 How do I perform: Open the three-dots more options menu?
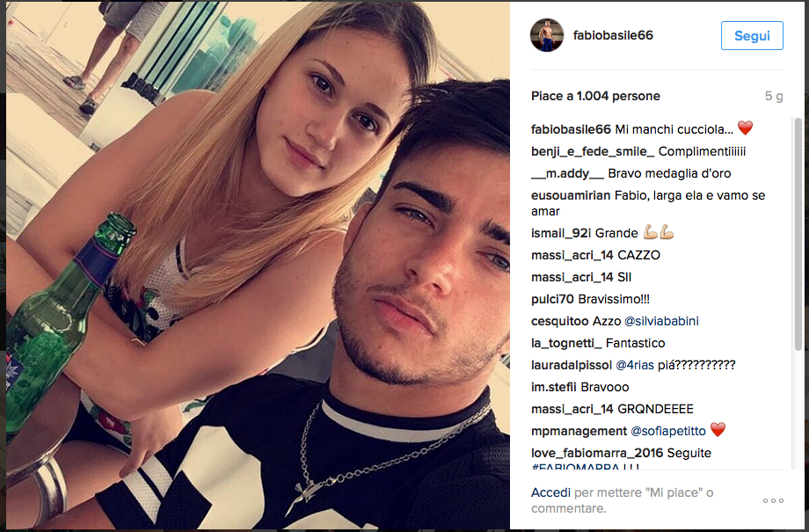click(773, 500)
